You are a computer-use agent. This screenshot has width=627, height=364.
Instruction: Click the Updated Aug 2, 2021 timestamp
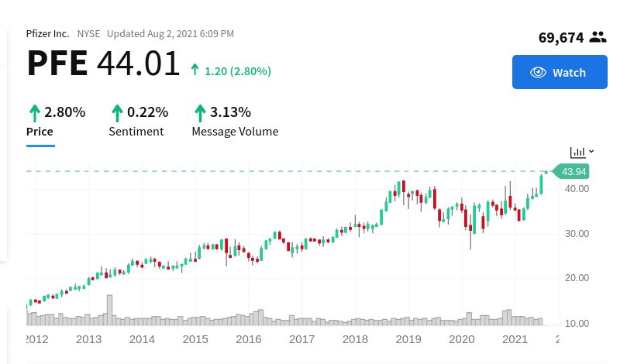(x=171, y=33)
